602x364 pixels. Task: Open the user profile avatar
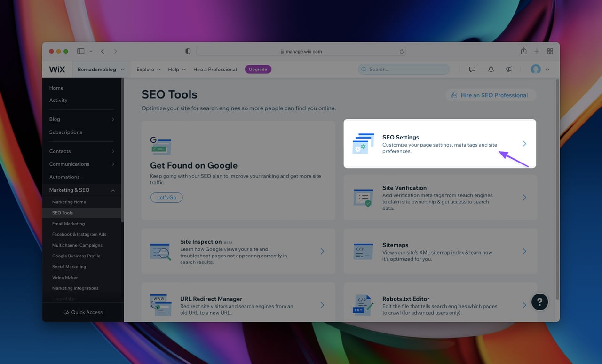point(536,69)
